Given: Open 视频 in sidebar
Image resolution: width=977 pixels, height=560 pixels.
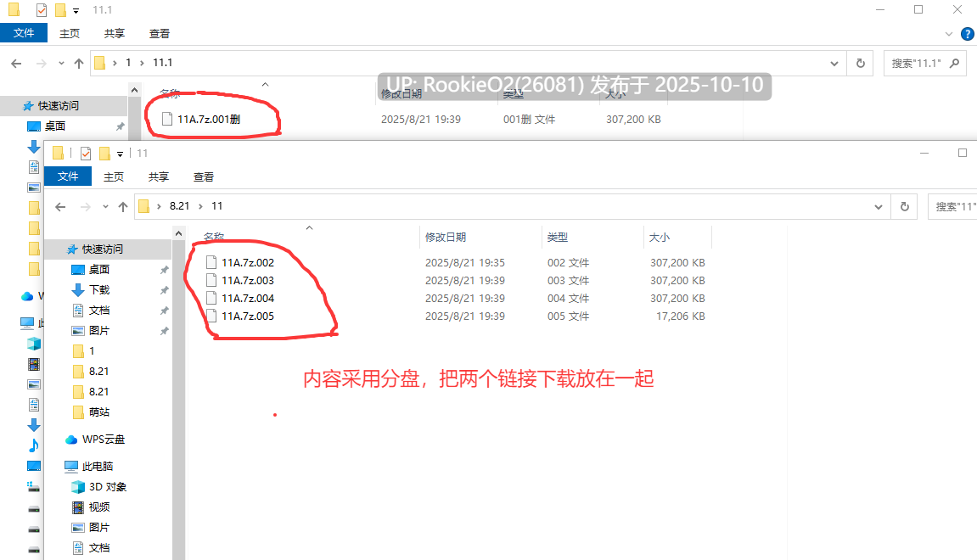Looking at the screenshot, I should click(x=99, y=507).
